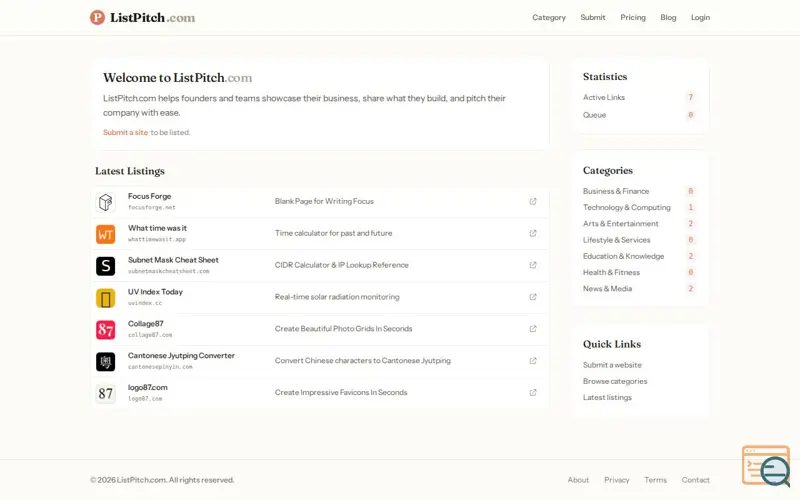Open the Category menu item
Screen dimensions: 800x500
coord(549,17)
